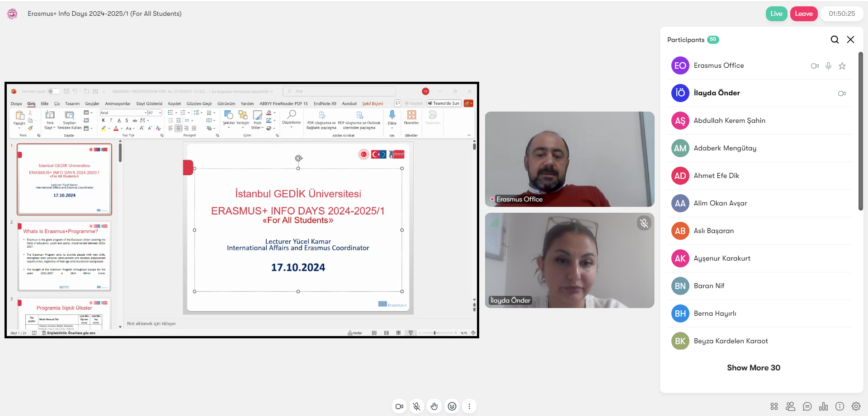Click the participants count badge 50
The height and width of the screenshot is (416, 868).
pyautogui.click(x=713, y=39)
